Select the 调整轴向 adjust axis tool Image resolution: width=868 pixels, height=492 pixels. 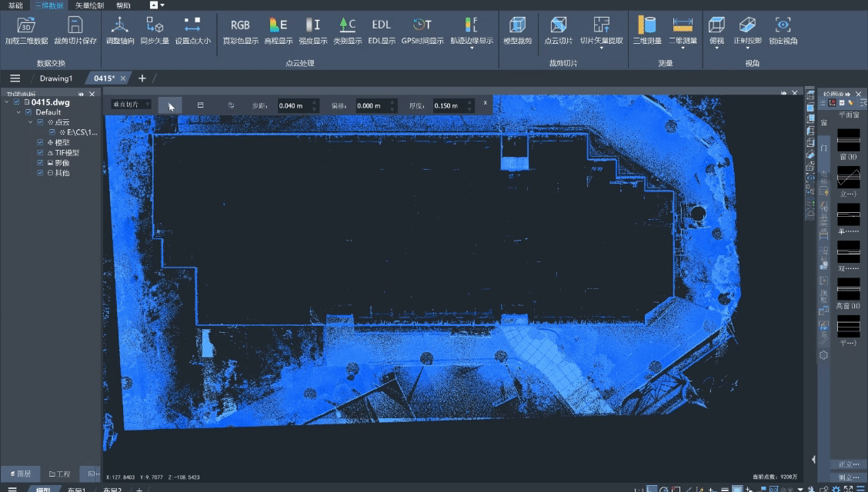click(120, 25)
